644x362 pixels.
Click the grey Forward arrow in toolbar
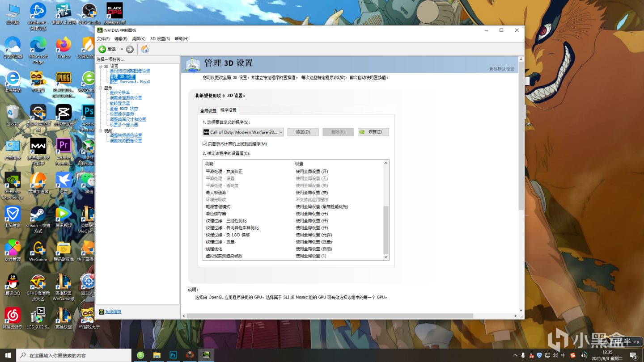(x=130, y=49)
